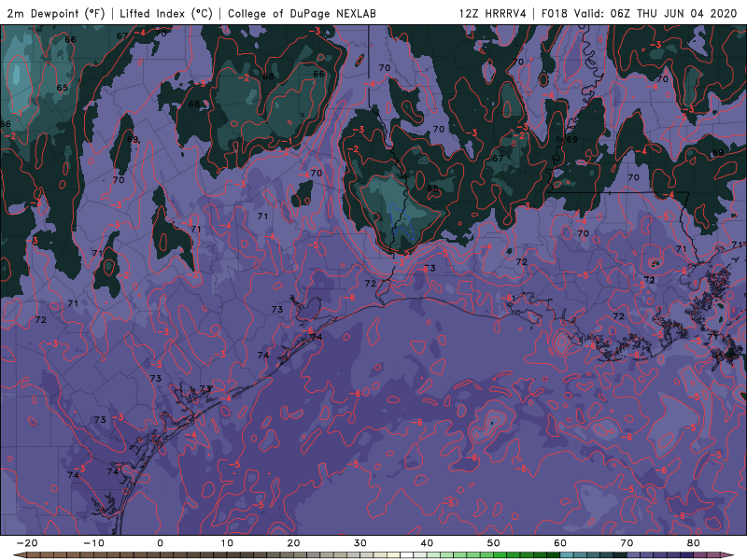Click the "65" dewpoint value on the map
This screenshot has height=560, width=747.
[x=62, y=88]
